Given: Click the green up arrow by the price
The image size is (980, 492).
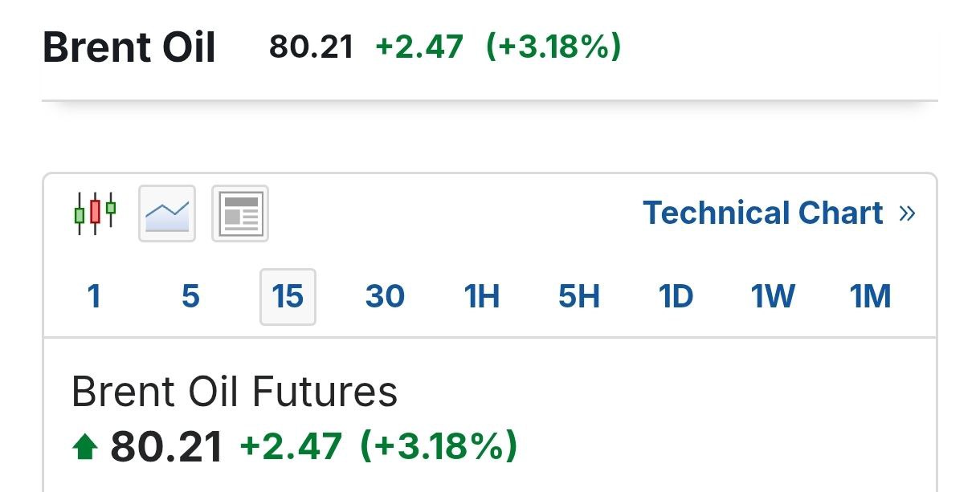Looking at the screenshot, I should click(x=84, y=448).
